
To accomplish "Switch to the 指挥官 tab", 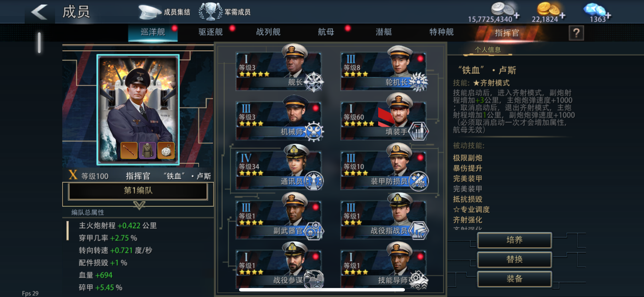I will pyautogui.click(x=507, y=33).
